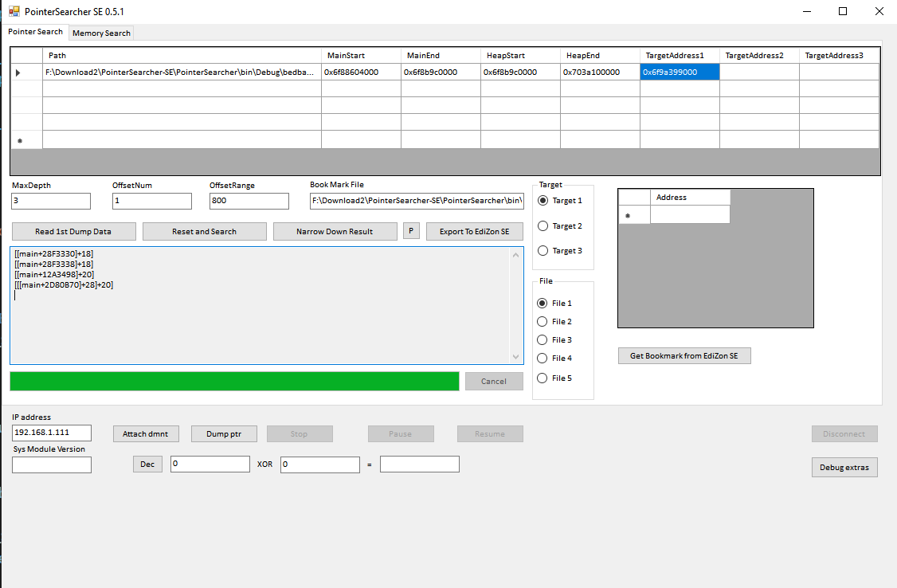Click the HeapEnd column header

pos(600,56)
